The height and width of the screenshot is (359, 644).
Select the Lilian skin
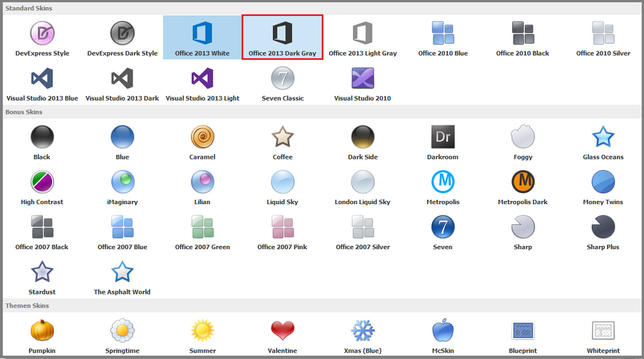203,187
